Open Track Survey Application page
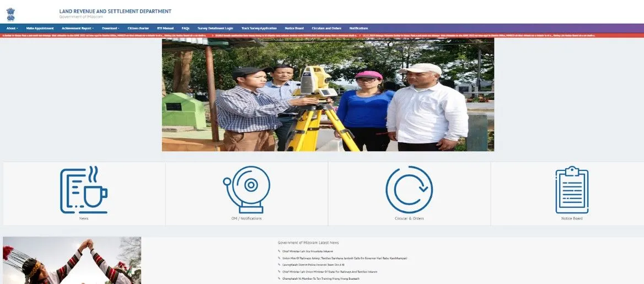 tap(259, 28)
